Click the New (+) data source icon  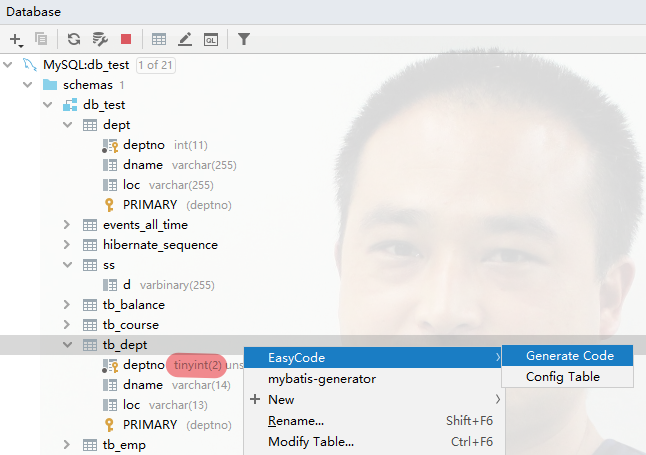16,40
